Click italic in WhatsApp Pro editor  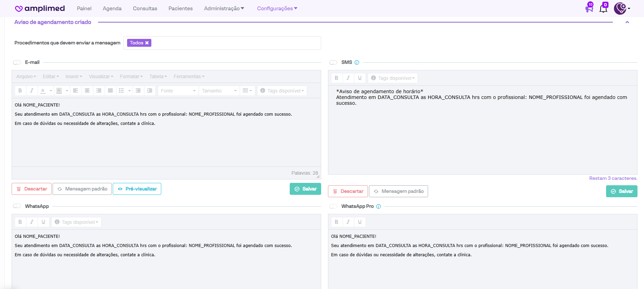pyautogui.click(x=348, y=222)
